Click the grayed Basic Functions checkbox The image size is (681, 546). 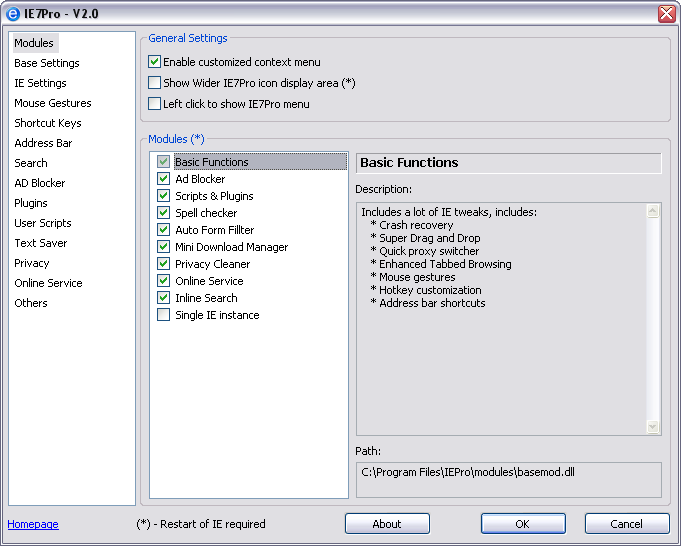[x=163, y=162]
